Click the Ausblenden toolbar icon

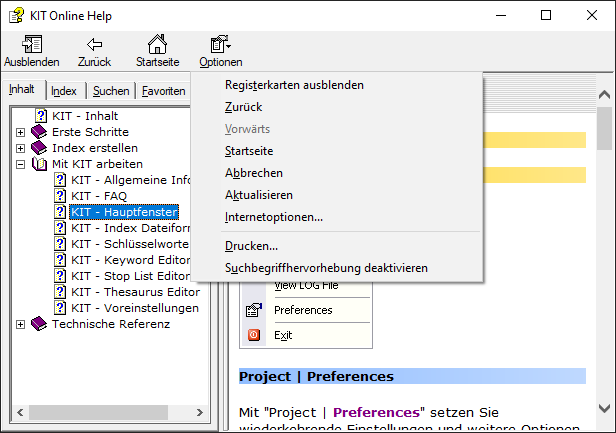[x=31, y=45]
